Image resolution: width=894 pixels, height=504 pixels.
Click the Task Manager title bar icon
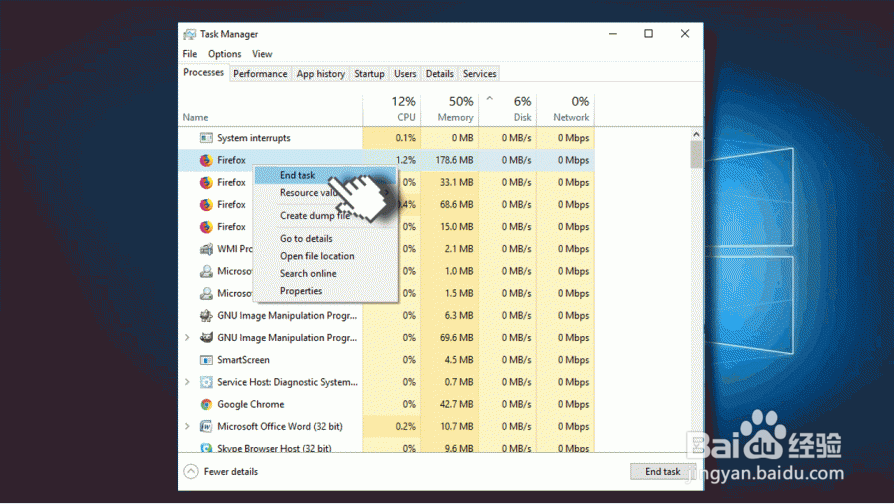pyautogui.click(x=189, y=34)
